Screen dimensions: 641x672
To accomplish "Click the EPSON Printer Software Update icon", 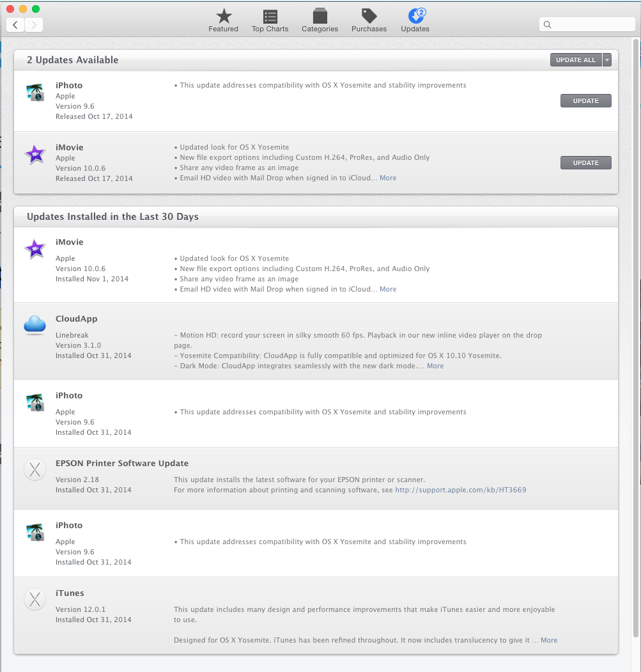I will (35, 470).
